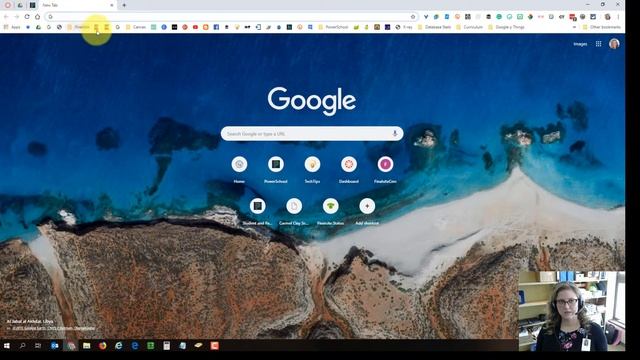The height and width of the screenshot is (360, 640).
Task: Open the Database Stats bookmarks folder
Action: click(x=435, y=27)
